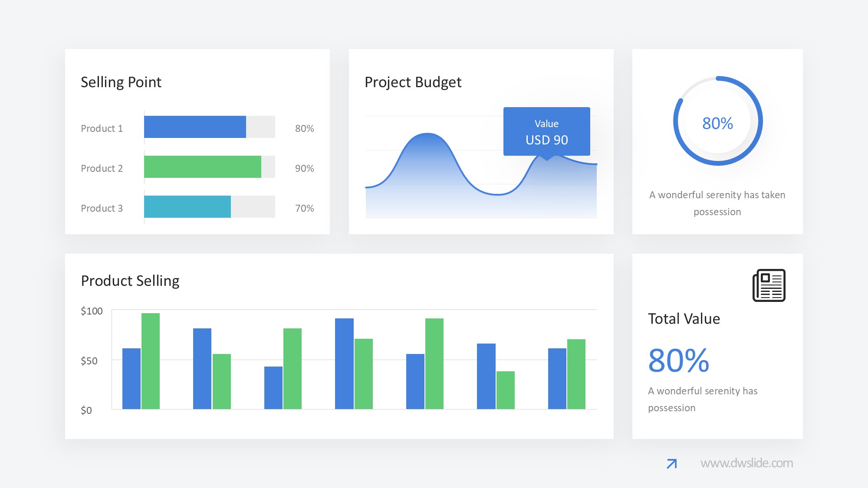The height and width of the screenshot is (488, 868).
Task: Click the large blue 80% figure
Action: [x=678, y=360]
